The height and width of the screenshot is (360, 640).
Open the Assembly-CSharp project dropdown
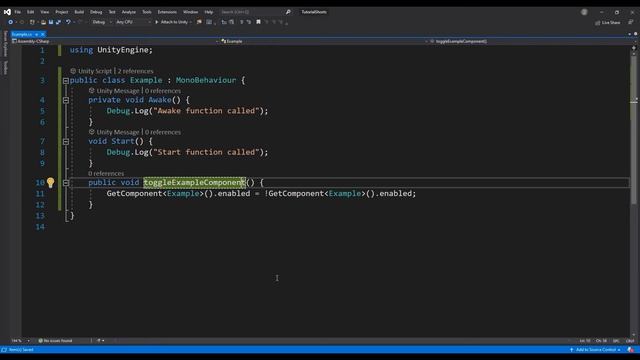point(116,41)
